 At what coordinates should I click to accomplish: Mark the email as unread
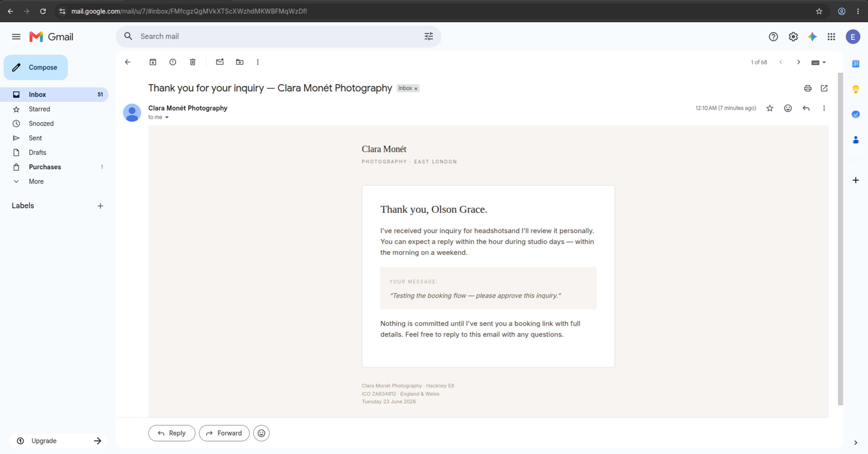pyautogui.click(x=220, y=62)
